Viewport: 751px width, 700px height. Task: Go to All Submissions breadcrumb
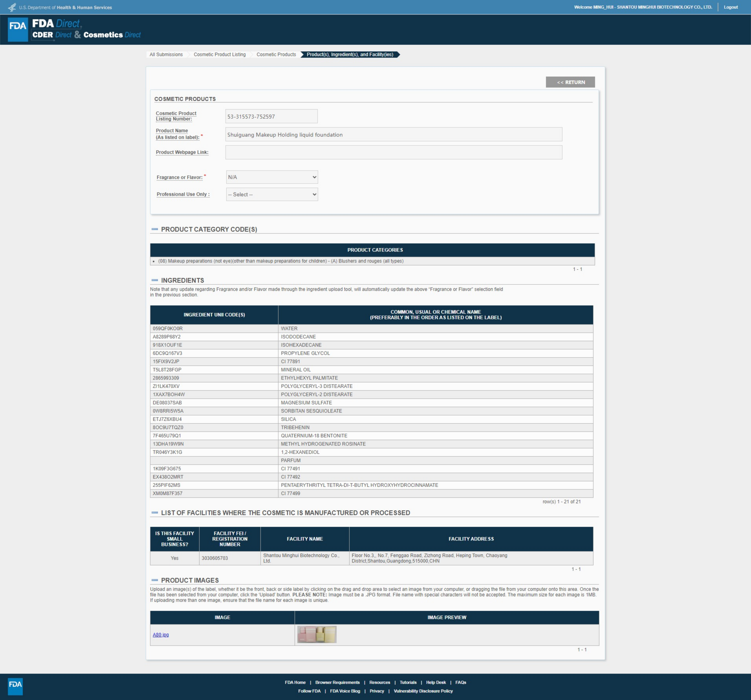tap(166, 54)
